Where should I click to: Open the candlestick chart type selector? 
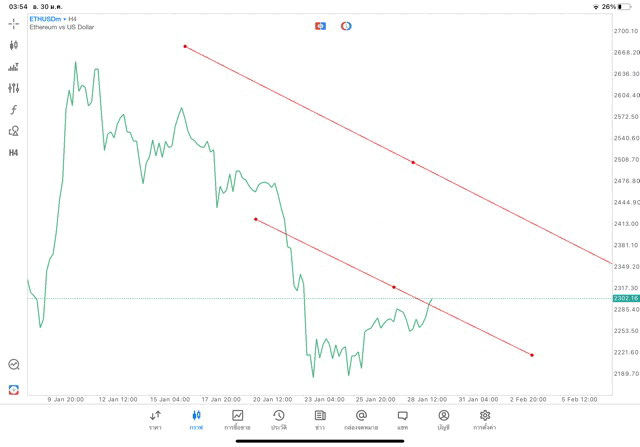14,45
